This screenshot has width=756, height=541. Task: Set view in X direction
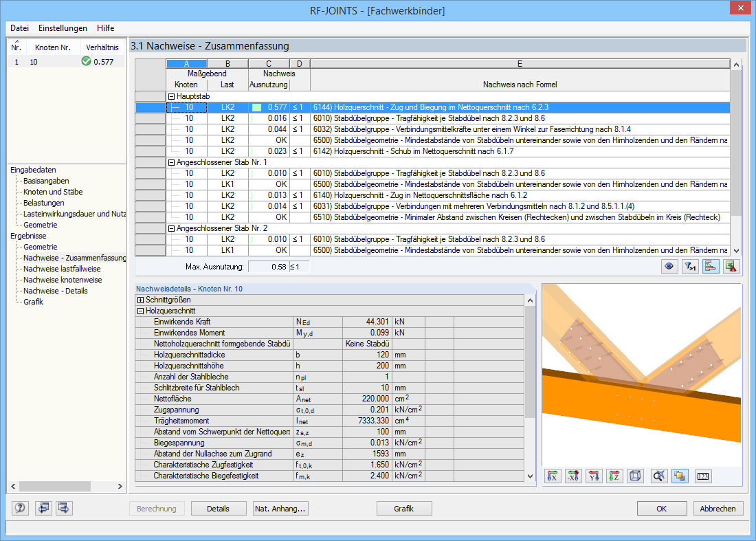553,476
